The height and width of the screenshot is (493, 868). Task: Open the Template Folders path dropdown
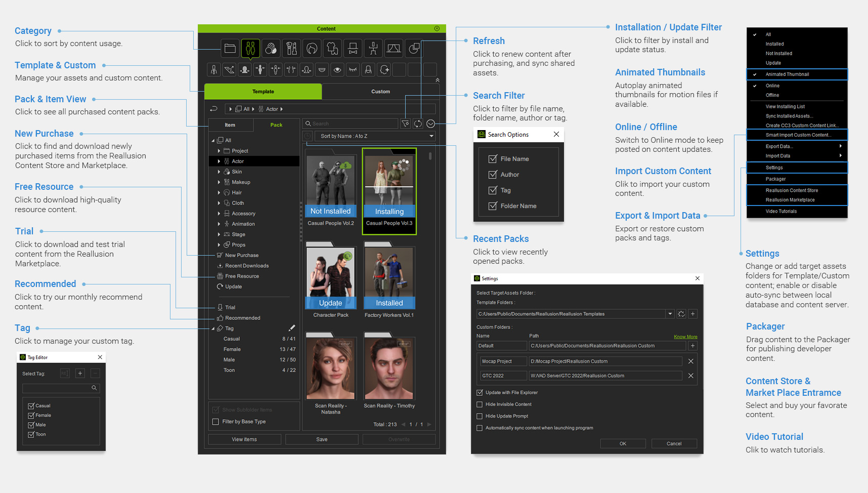tap(670, 314)
